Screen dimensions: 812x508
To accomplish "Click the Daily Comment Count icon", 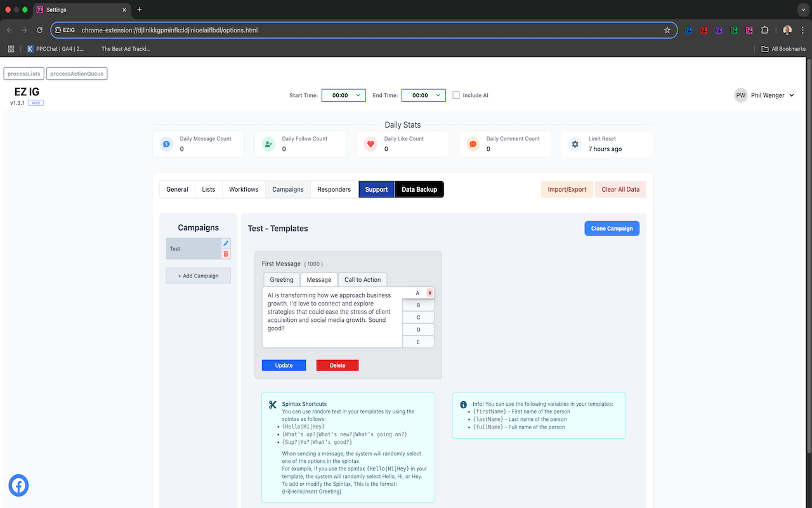I will pos(473,144).
